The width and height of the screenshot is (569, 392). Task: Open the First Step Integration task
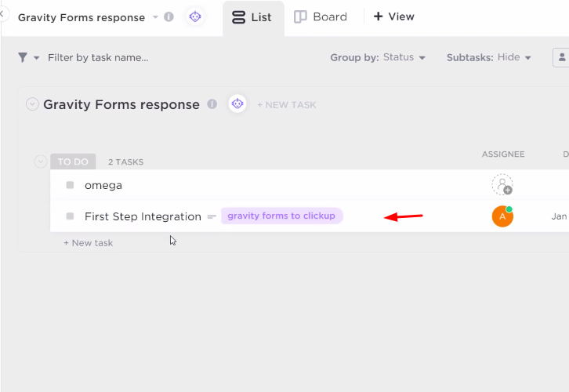143,216
